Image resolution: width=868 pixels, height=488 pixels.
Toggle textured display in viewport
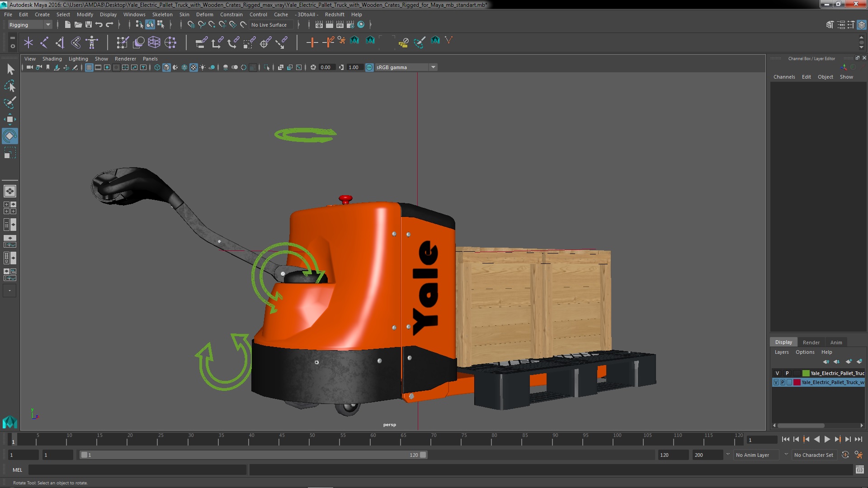click(193, 67)
